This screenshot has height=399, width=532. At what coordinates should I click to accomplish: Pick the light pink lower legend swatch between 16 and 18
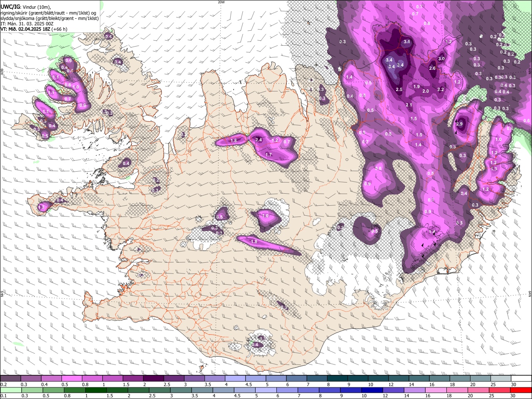(x=436, y=390)
